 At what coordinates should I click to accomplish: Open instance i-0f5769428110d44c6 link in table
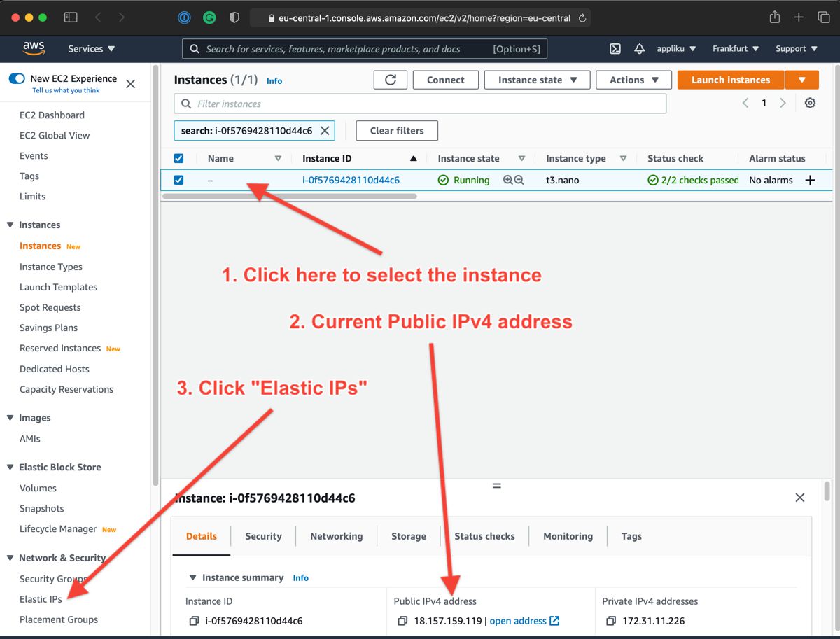click(x=351, y=180)
